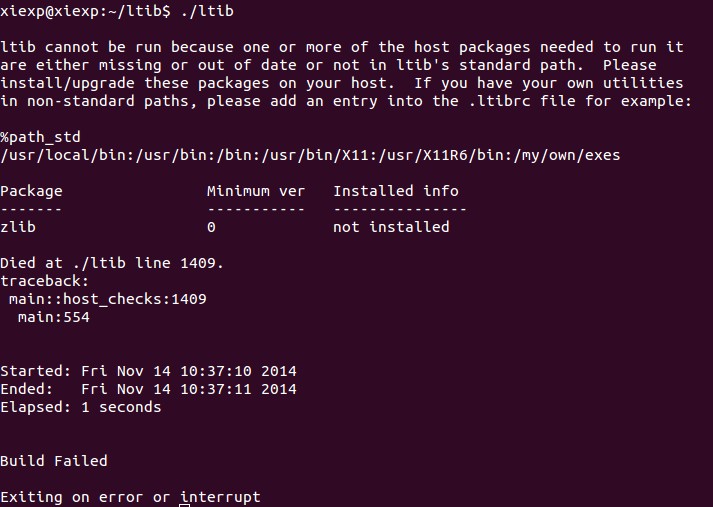The image size is (713, 507).
Task: Click the 'not installed' status text
Action: coord(391,227)
